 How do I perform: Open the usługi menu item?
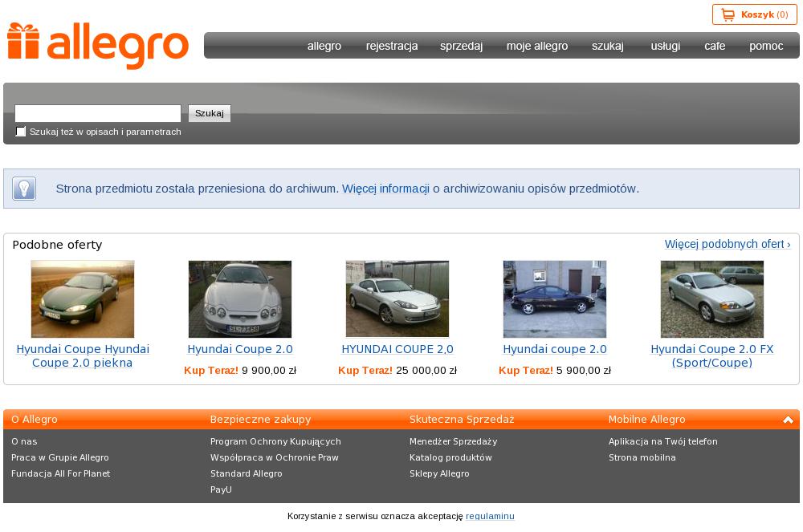(665, 46)
